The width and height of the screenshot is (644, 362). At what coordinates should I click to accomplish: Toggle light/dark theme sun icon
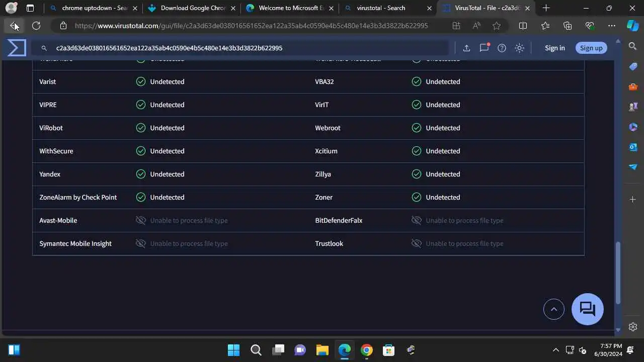[x=519, y=48]
